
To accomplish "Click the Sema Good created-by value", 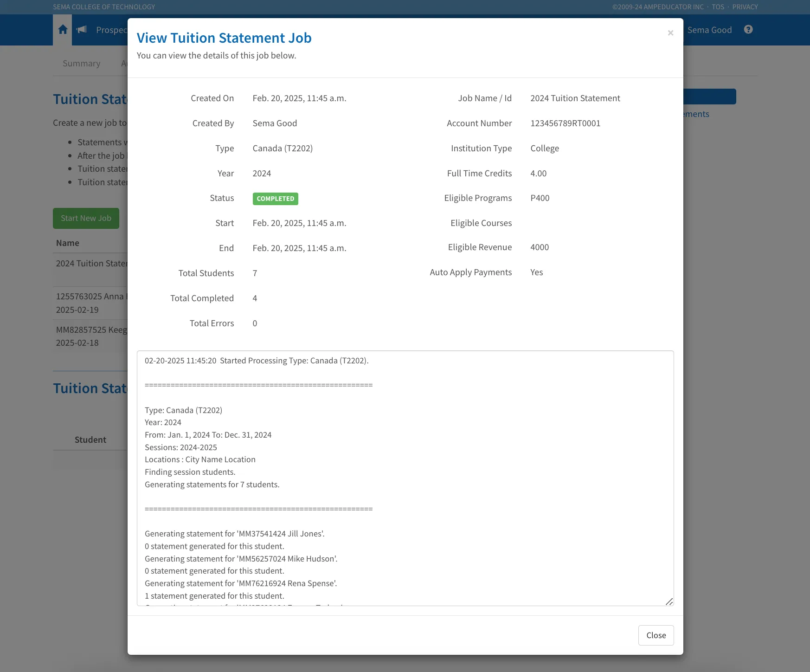I will click(275, 123).
